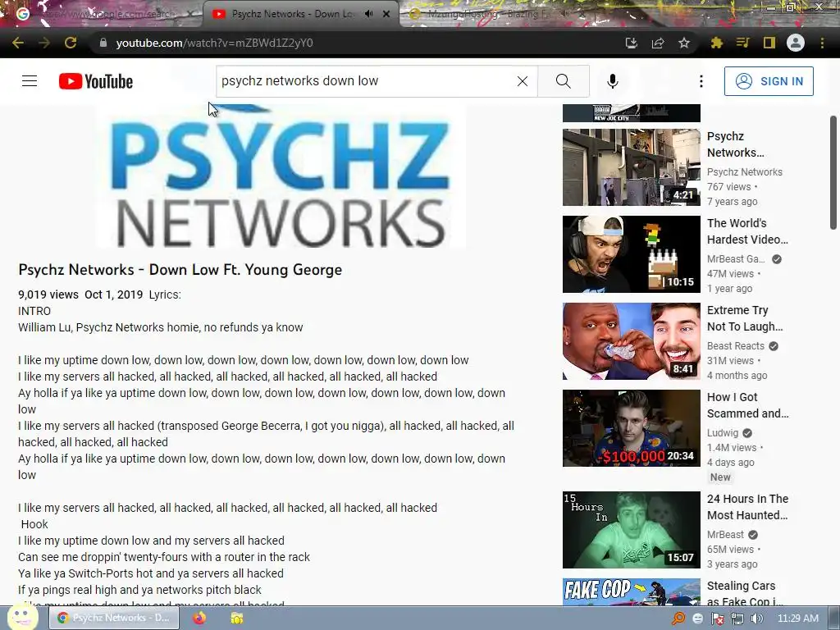Click the tray flag with red X
The height and width of the screenshot is (630, 840).
pyautogui.click(x=717, y=619)
